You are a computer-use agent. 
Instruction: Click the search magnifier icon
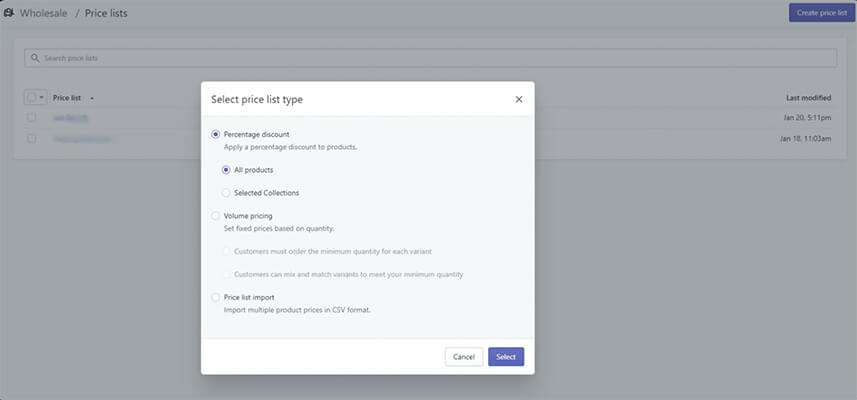click(x=36, y=59)
